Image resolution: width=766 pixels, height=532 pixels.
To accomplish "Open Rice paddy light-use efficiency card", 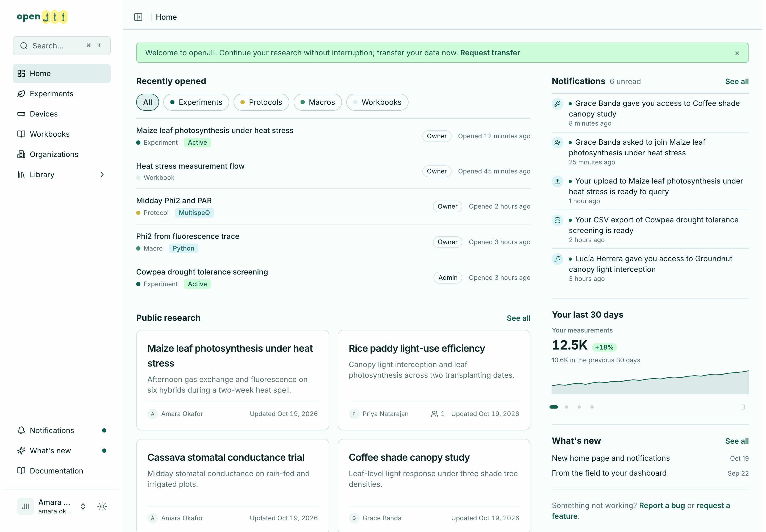I will coord(434,380).
